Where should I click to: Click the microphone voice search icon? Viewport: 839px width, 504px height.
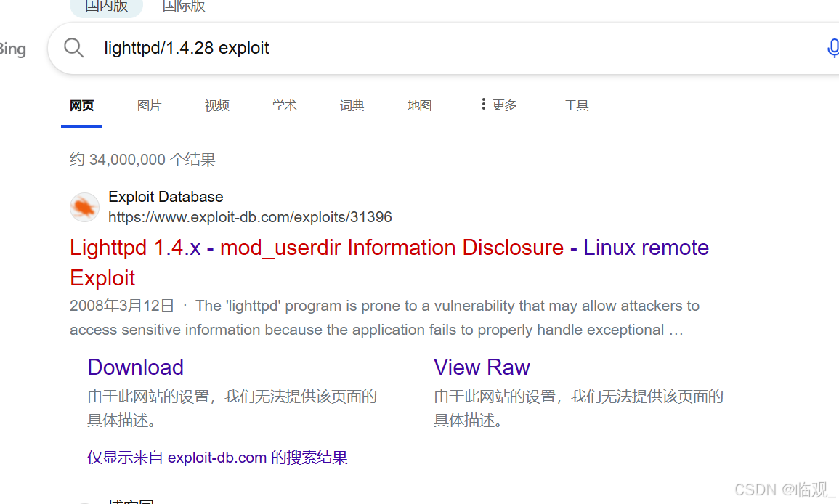[832, 48]
